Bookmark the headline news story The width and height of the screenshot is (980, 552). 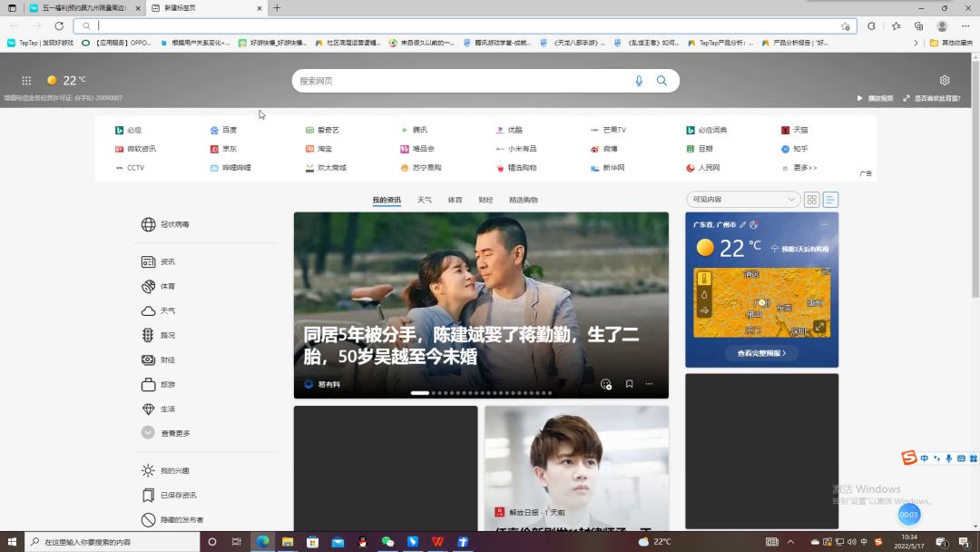[x=629, y=384]
